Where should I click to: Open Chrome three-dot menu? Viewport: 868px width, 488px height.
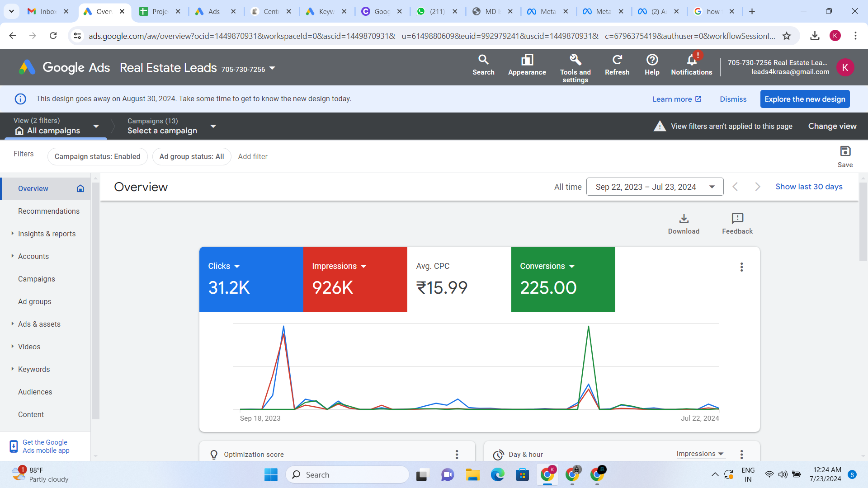point(855,36)
